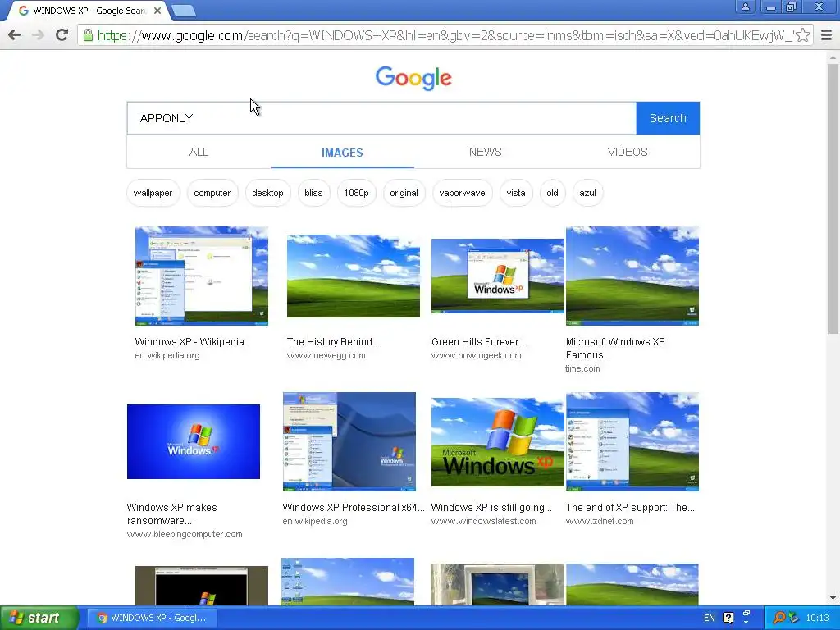
Task: Click the Microsoft Windows XP Famous... link
Action: pos(615,348)
